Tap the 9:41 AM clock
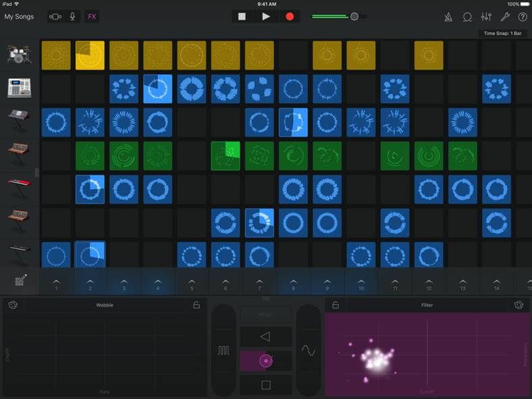 (267, 4)
